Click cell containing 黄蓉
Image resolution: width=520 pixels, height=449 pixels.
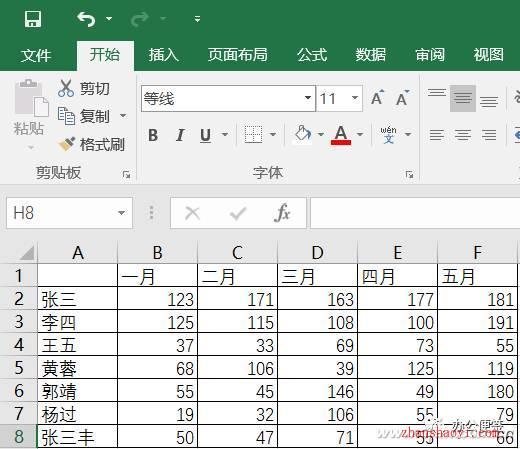point(78,367)
